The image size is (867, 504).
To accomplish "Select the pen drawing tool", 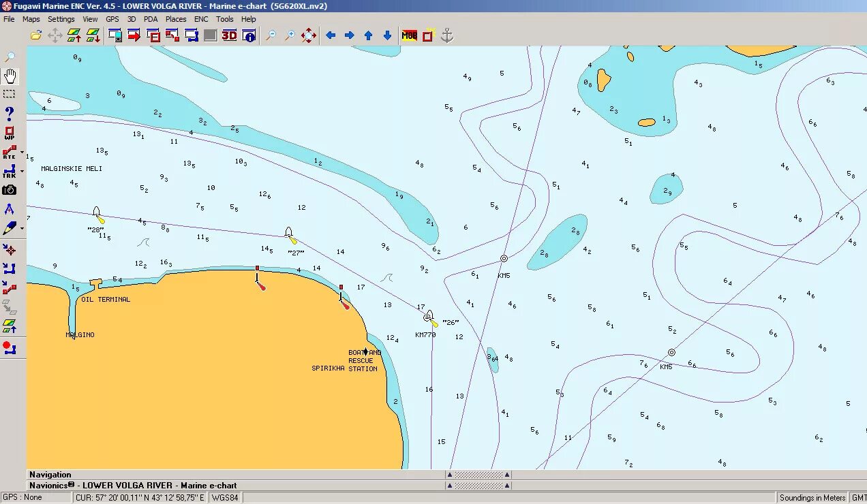I will [x=10, y=228].
